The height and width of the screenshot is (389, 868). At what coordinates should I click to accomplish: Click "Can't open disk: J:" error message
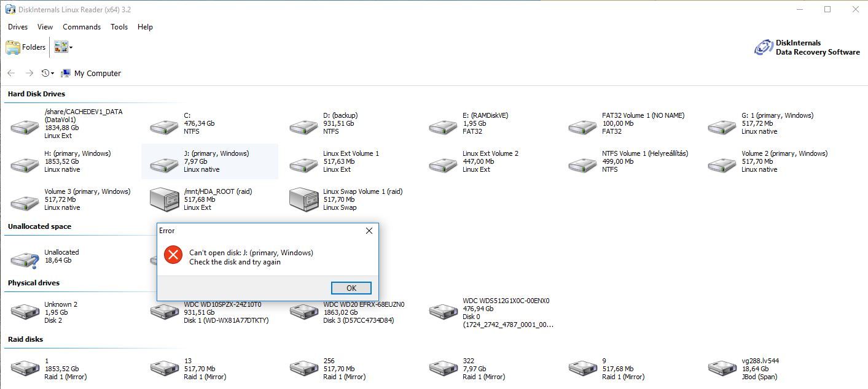[x=251, y=253]
